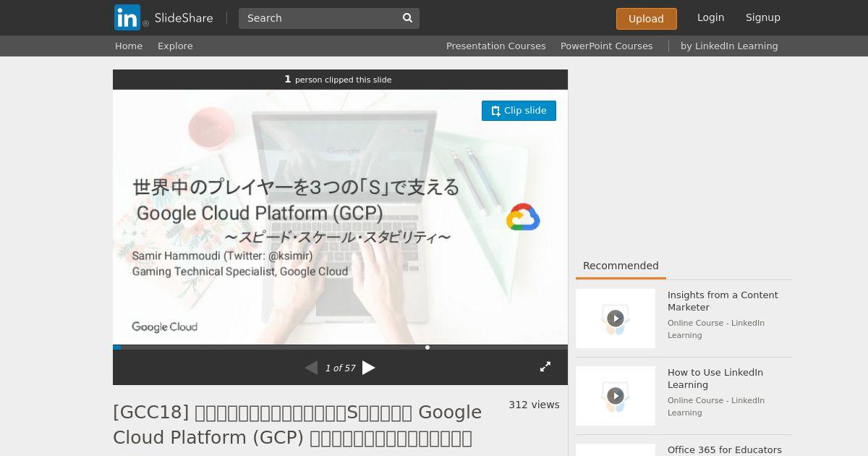Open Office 365 for Educators course
This screenshot has width=868, height=456.
click(725, 450)
